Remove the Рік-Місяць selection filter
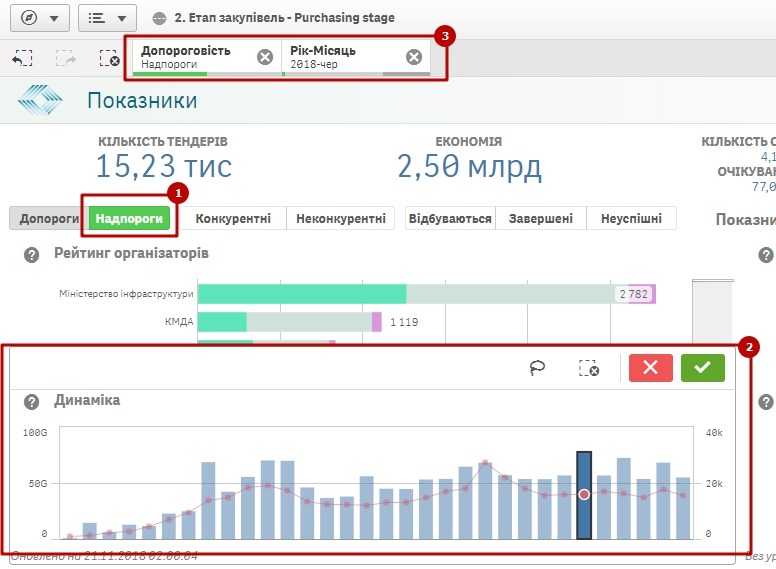776x569 pixels. 413,57
